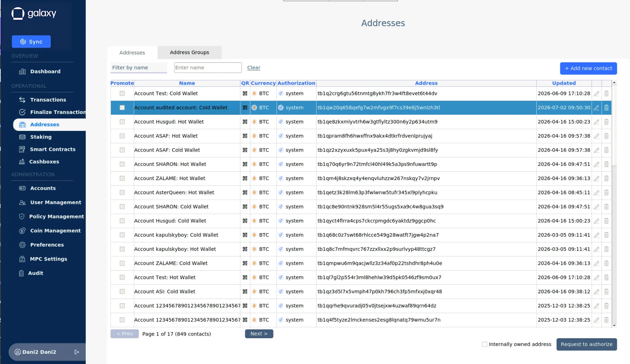Delete the Account ASAF: Hot Wallet contact
The width and height of the screenshot is (630, 364).
pyautogui.click(x=607, y=136)
